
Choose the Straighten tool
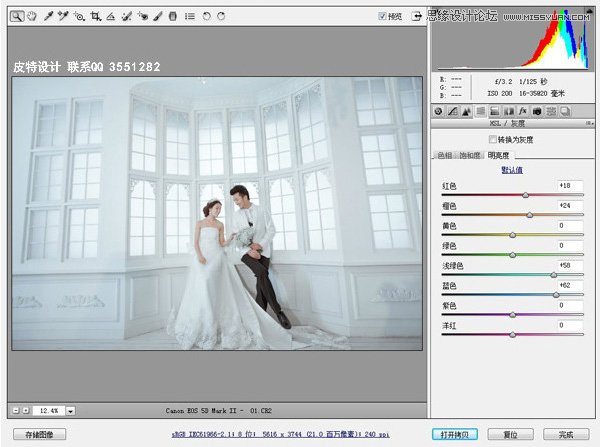tap(110, 17)
